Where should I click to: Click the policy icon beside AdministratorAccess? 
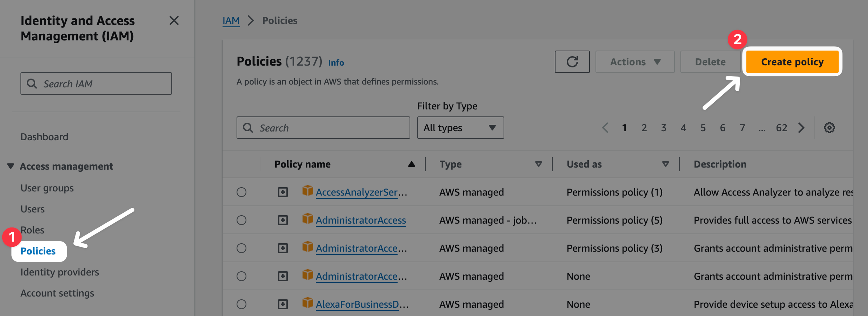307,219
